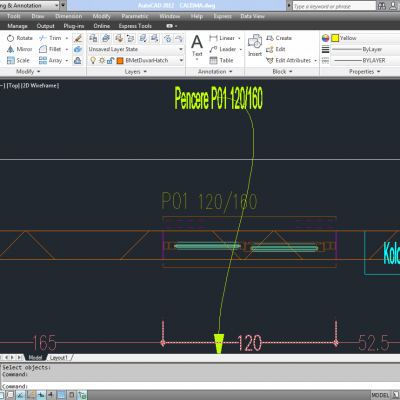
Task: Open the workspace switcher dropdown
Action: 56,5
